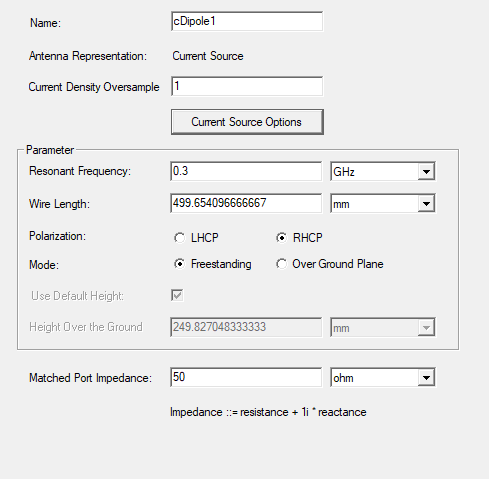
Task: Click the 'Wire Length:' label
Action: pos(59,204)
